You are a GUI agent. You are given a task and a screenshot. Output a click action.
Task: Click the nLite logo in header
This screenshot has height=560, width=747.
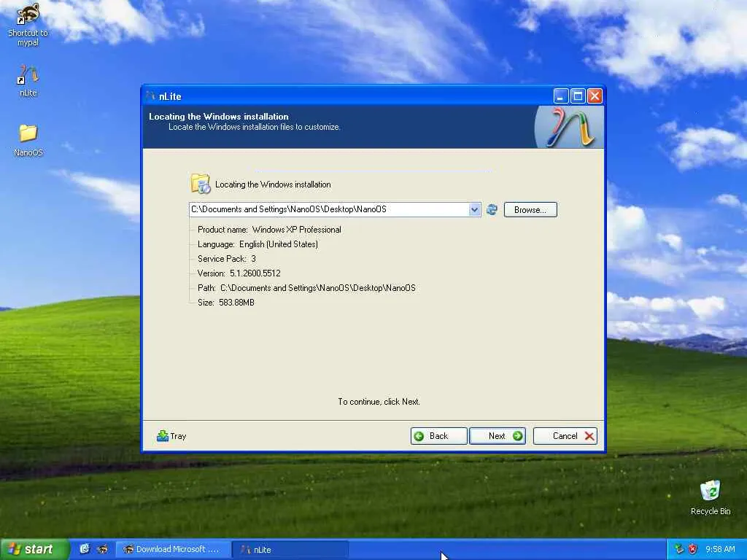coord(569,127)
